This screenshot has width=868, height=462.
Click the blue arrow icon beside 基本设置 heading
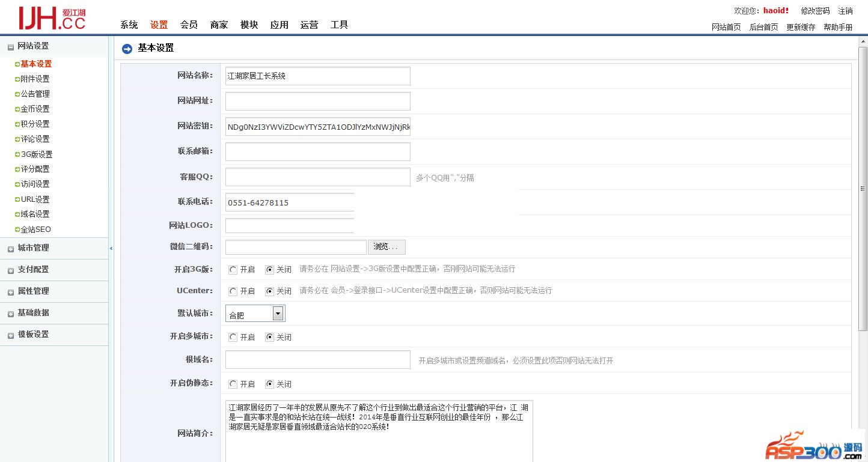127,49
